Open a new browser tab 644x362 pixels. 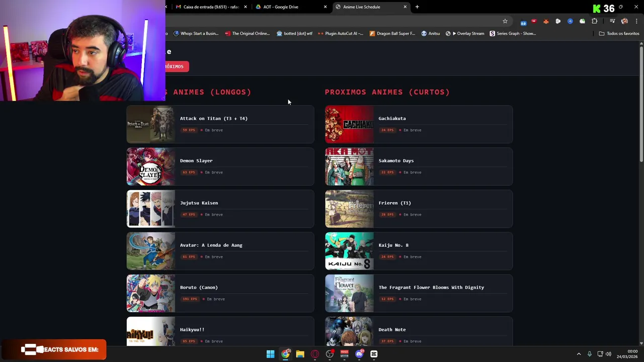tap(417, 7)
